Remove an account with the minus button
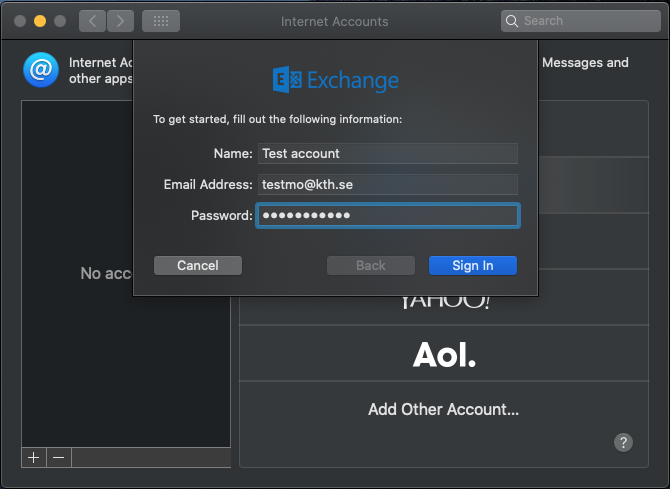The height and width of the screenshot is (489, 670). pos(59,458)
